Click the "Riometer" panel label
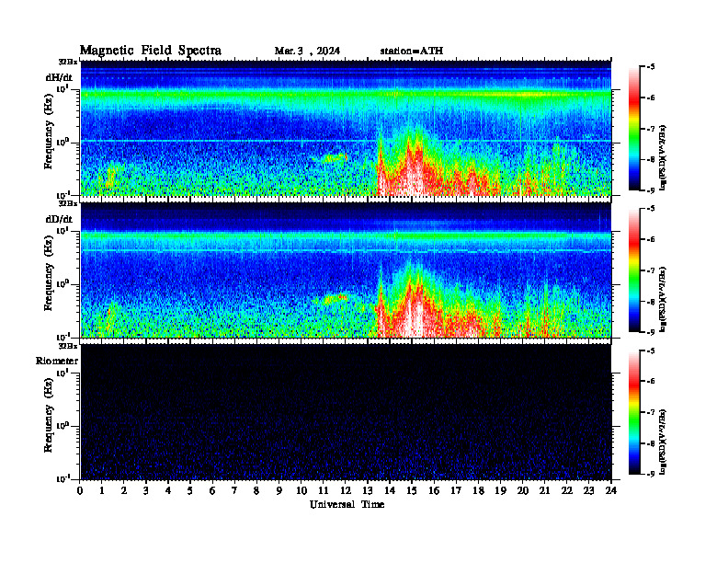 [57, 361]
